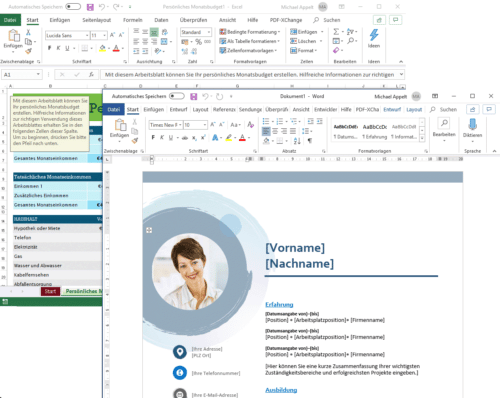
Task: Click phone icon in document
Action: click(180, 372)
